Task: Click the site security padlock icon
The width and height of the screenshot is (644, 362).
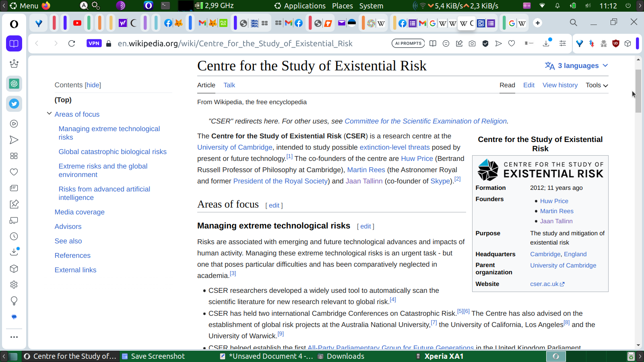Action: click(x=109, y=43)
